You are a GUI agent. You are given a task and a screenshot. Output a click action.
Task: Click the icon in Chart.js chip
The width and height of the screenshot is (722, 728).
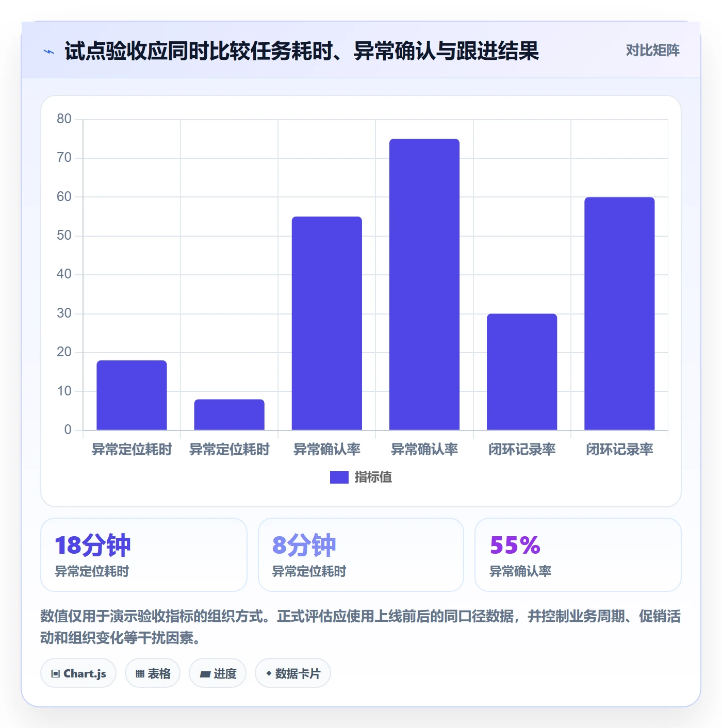click(56, 674)
